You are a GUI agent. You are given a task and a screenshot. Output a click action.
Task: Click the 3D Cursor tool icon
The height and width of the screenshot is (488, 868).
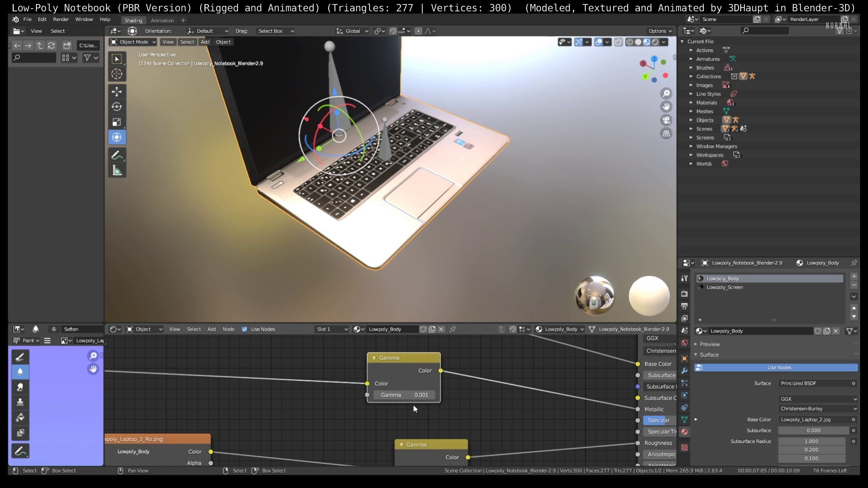pyautogui.click(x=117, y=74)
